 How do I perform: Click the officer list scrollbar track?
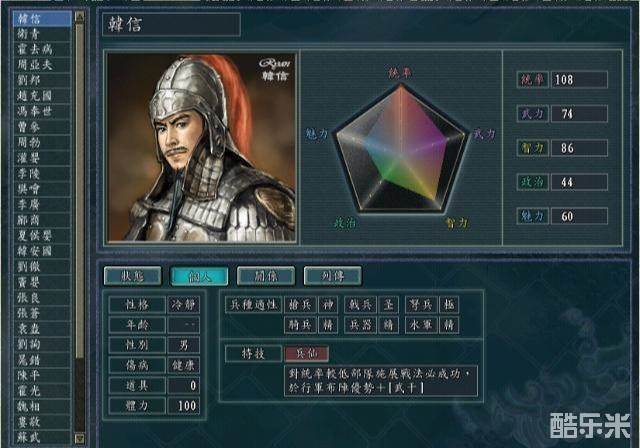click(80, 228)
